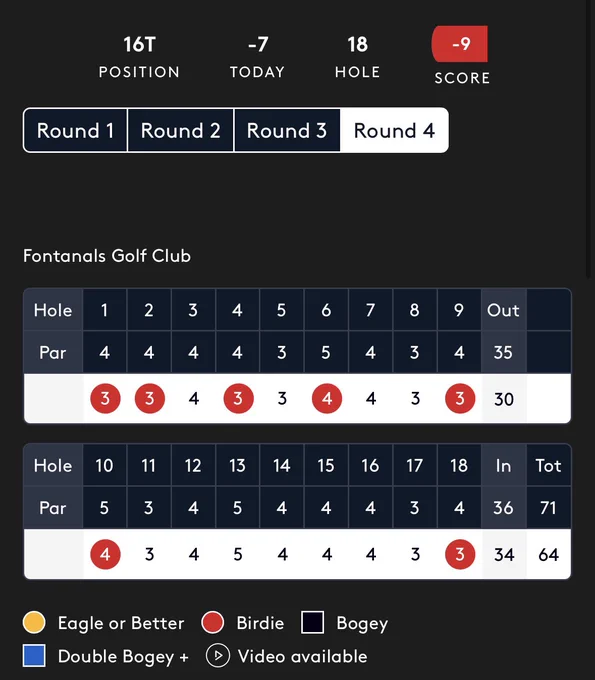Image resolution: width=595 pixels, height=680 pixels.
Task: Switch to the Round 2 tab
Action: point(180,131)
